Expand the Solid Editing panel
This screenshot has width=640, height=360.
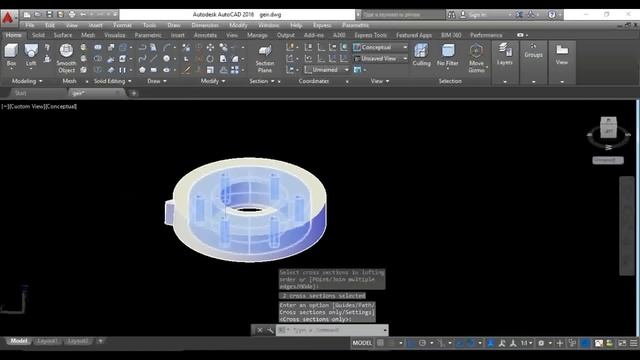(113, 81)
